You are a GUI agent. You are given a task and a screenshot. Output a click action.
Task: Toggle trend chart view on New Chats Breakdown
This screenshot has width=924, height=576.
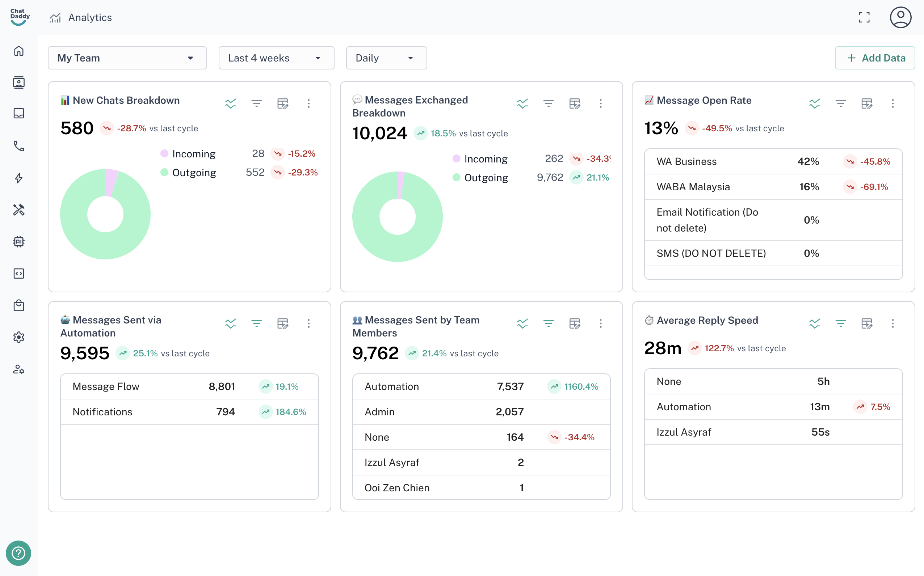(x=230, y=103)
